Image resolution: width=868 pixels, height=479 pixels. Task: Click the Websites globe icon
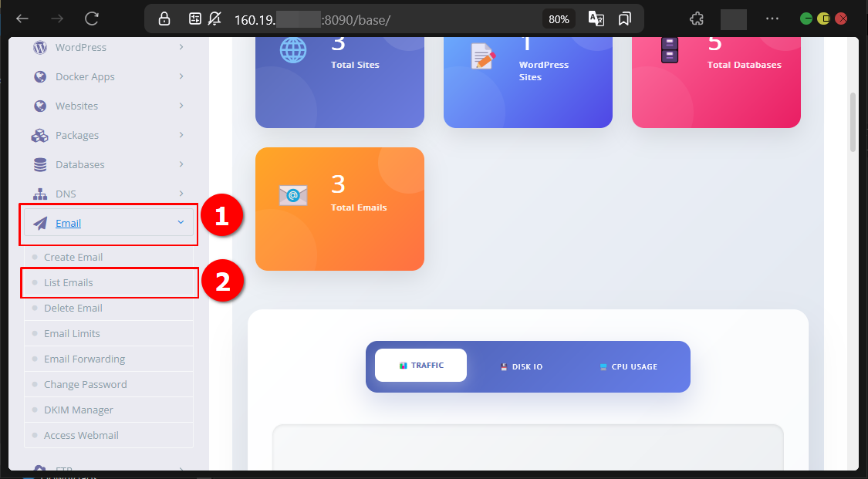(x=40, y=106)
